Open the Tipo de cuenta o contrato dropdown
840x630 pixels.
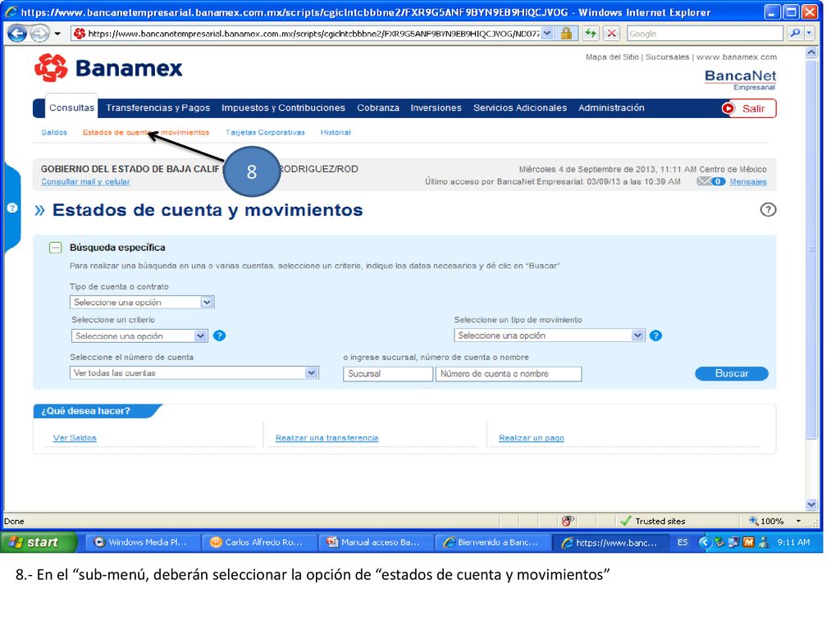(x=142, y=302)
